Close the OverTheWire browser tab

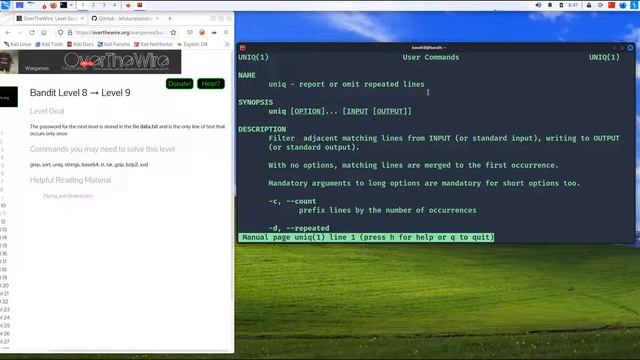coord(82,18)
